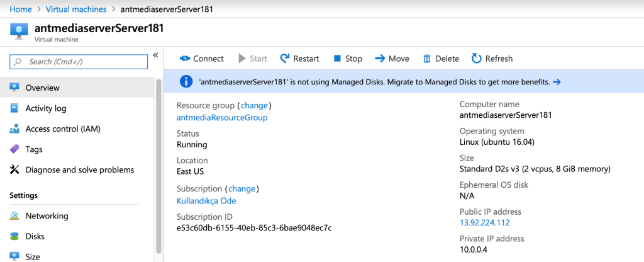Click change next to Resource group
The image size is (644, 262).
(x=254, y=105)
